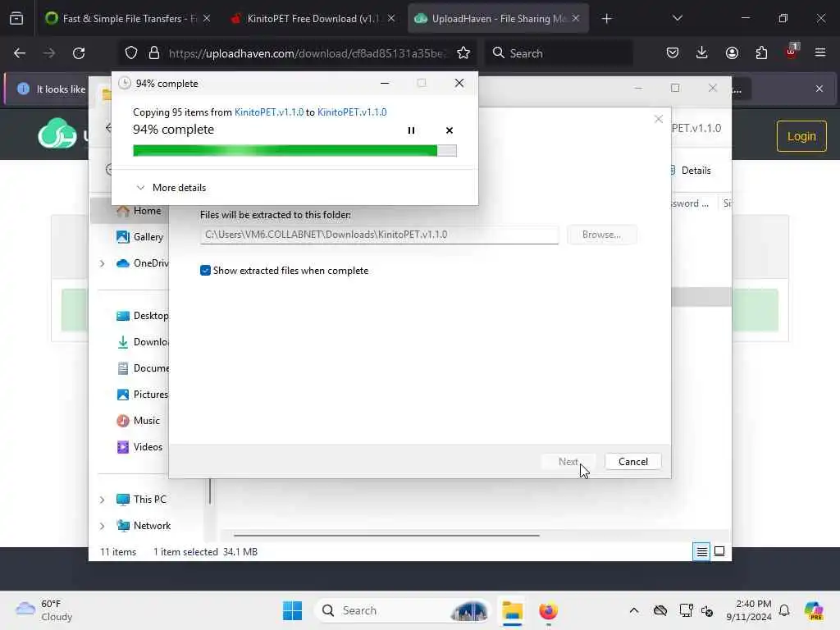Cancel the copy with the small X

coord(450,130)
